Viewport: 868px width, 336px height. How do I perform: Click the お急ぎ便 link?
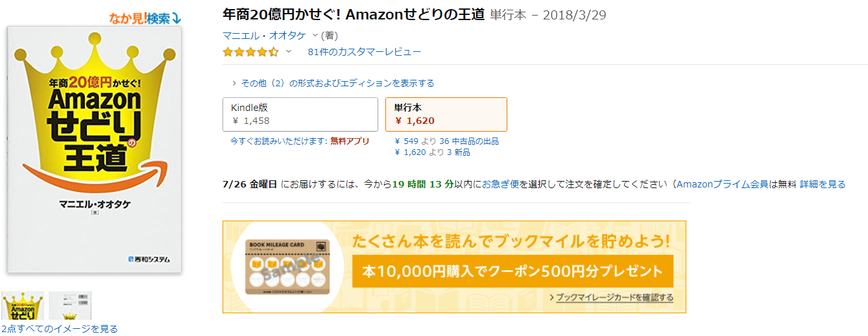[500, 184]
